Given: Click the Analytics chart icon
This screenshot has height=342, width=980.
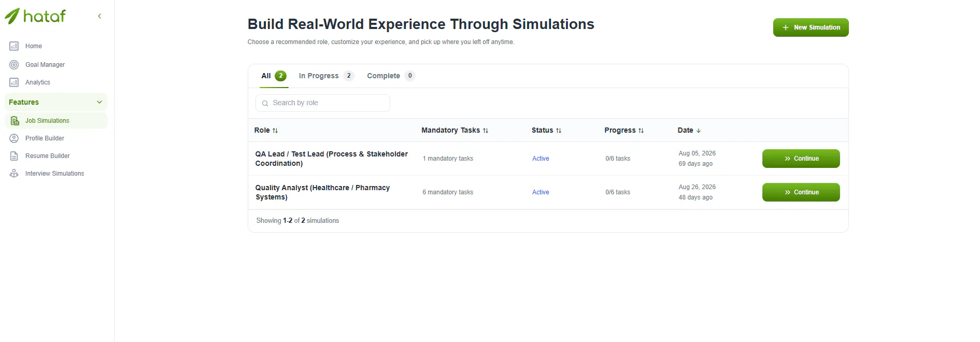Looking at the screenshot, I should pyautogui.click(x=14, y=82).
